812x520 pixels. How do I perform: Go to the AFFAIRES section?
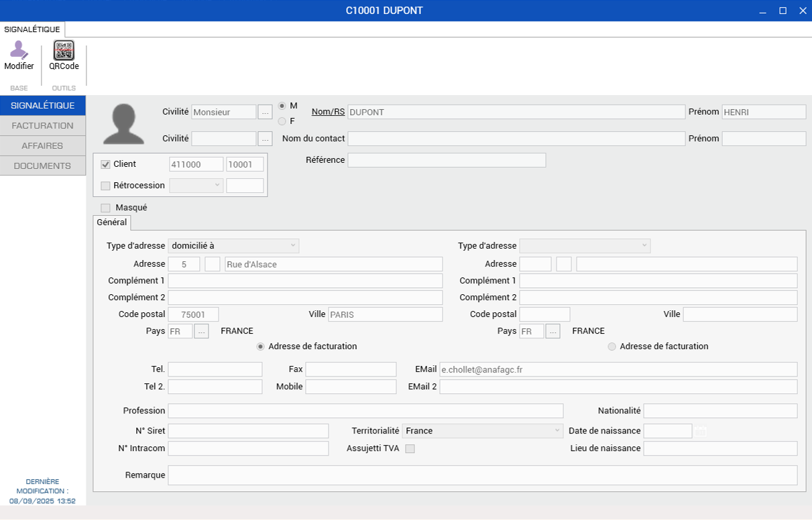tap(43, 145)
